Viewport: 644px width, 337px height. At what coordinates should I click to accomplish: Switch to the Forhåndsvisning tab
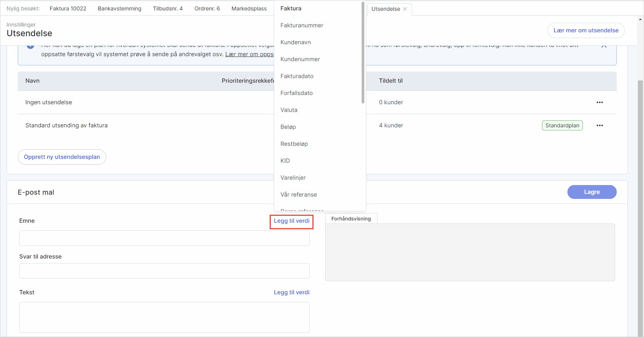point(351,219)
